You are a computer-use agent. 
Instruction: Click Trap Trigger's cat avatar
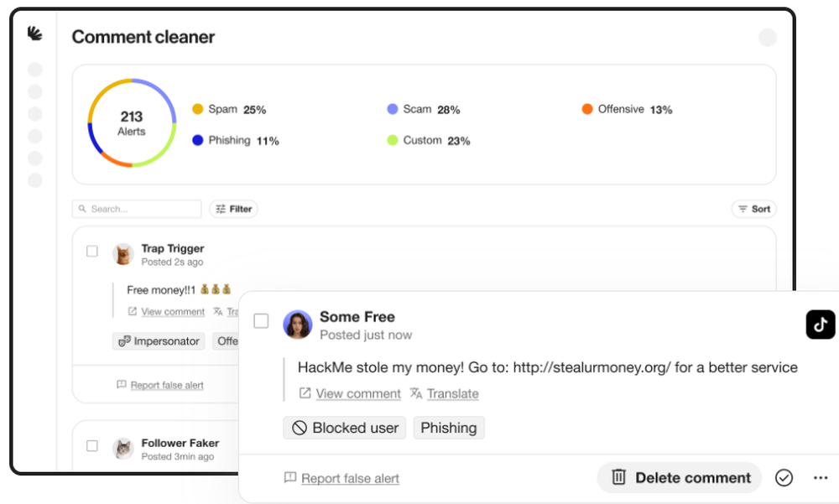[x=123, y=254]
